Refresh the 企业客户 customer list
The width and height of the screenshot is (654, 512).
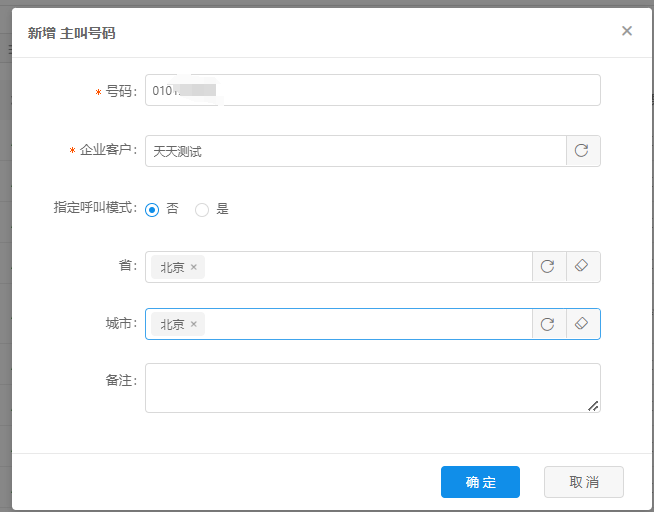pos(583,151)
